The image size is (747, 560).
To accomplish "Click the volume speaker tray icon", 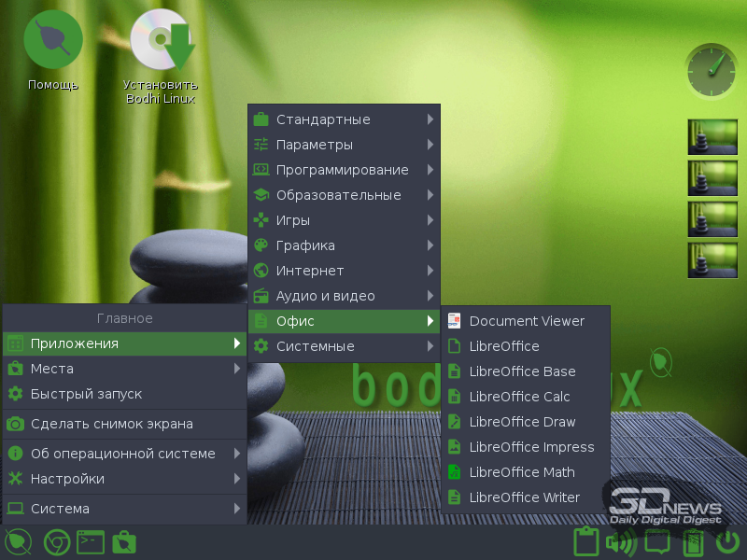I will pos(621,542).
